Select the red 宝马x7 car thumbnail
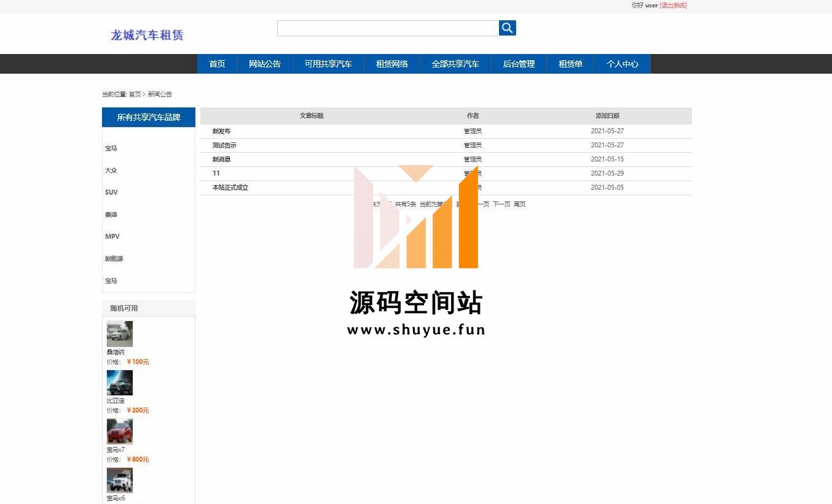The height and width of the screenshot is (504, 832). coord(119,432)
